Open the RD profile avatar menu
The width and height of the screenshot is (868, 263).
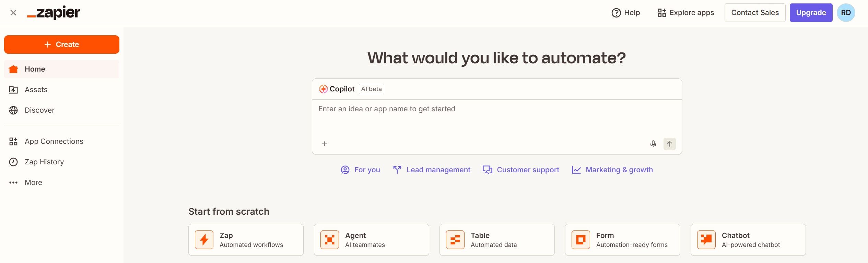point(846,13)
